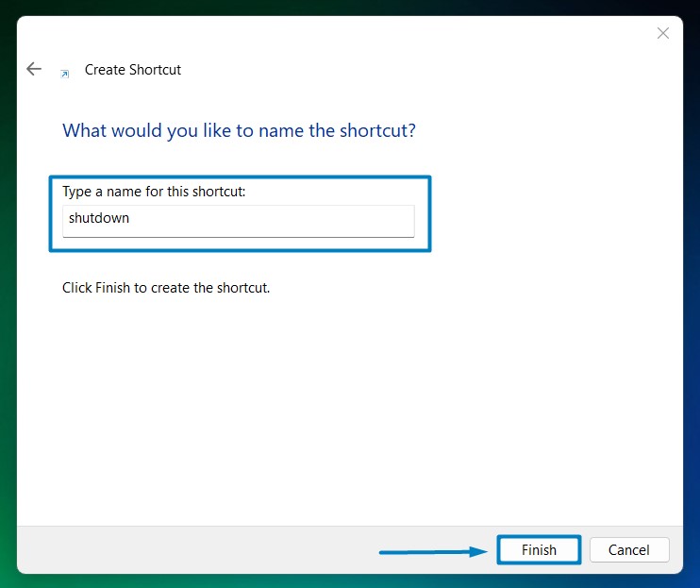This screenshot has width=700, height=588.
Task: Focus the shortcut name field containing 'shutdown'
Action: click(239, 221)
